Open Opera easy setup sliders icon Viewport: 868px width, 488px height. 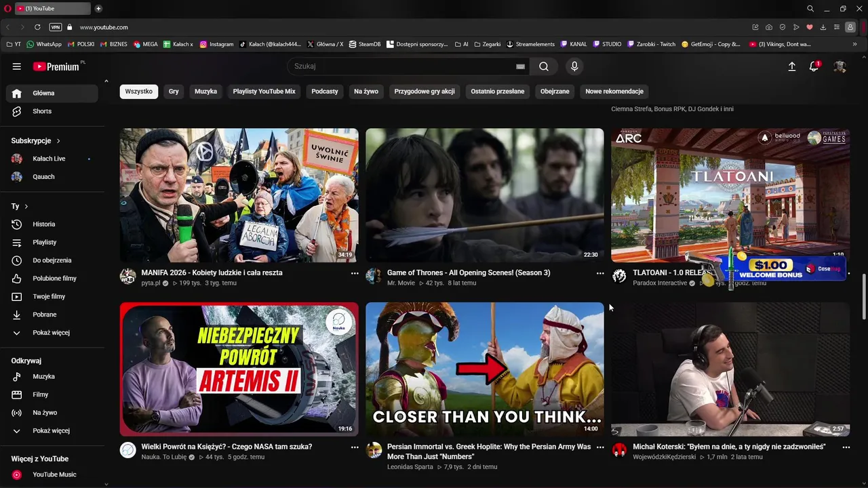click(x=836, y=27)
